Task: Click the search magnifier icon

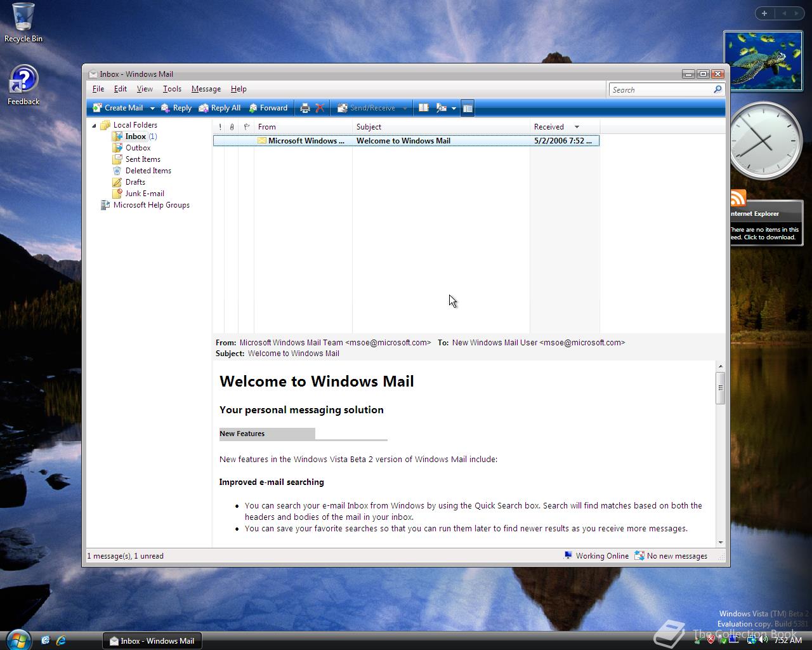Action: coord(717,90)
